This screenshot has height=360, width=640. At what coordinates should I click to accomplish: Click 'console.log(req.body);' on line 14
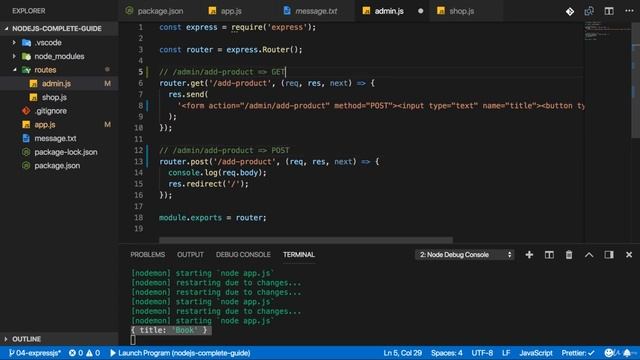[217, 173]
